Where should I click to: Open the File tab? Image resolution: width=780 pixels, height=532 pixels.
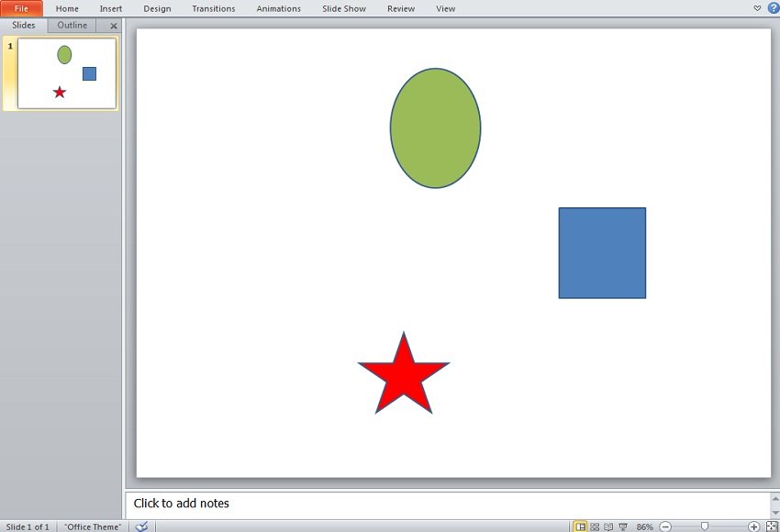point(20,8)
